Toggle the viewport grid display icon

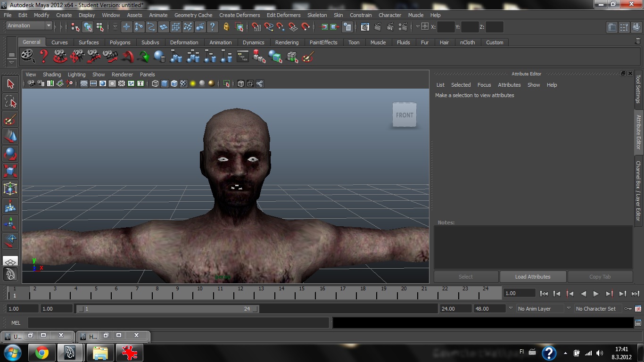click(x=84, y=83)
